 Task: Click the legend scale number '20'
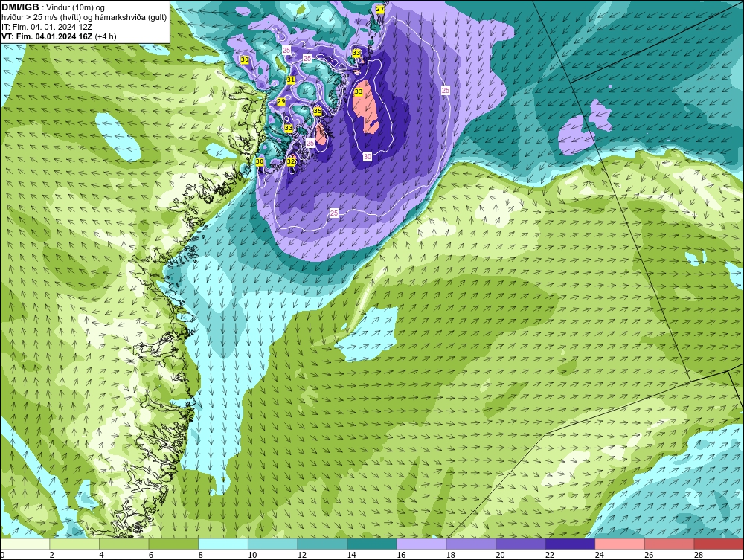[x=500, y=555]
